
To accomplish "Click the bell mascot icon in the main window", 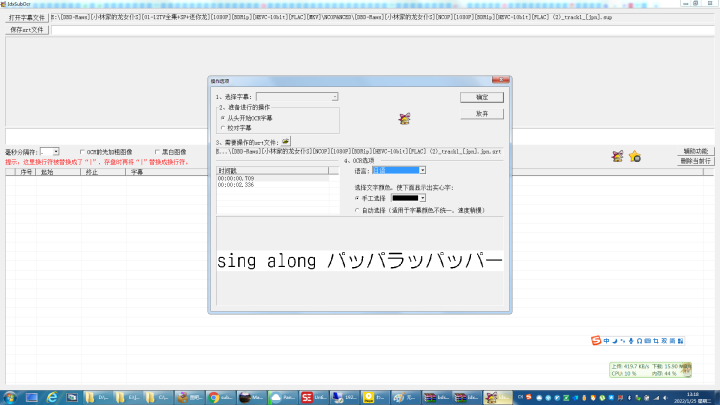I will (x=618, y=156).
